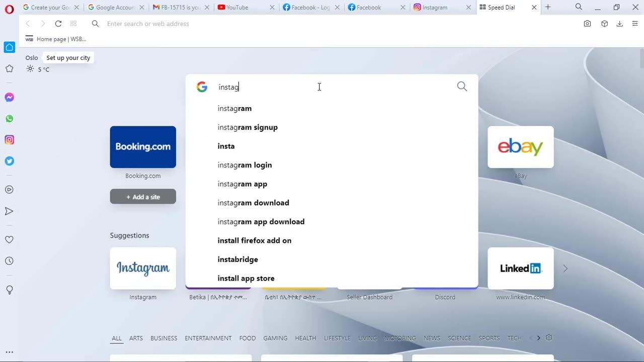Select the 'insta' suggestion

[332, 146]
